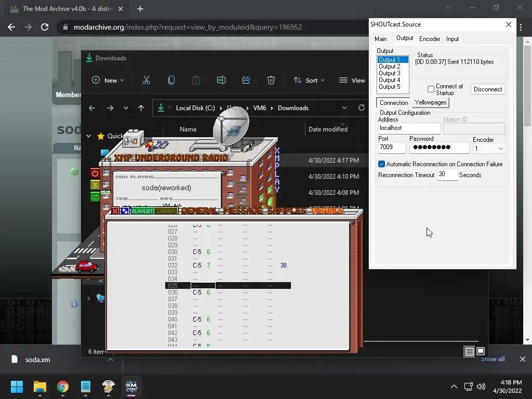Open the Sort dropdown in Explorer

309,81
